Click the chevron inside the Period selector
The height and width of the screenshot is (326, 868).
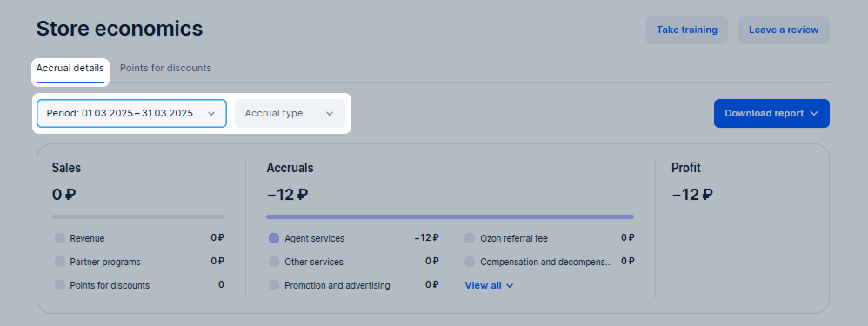pyautogui.click(x=210, y=114)
